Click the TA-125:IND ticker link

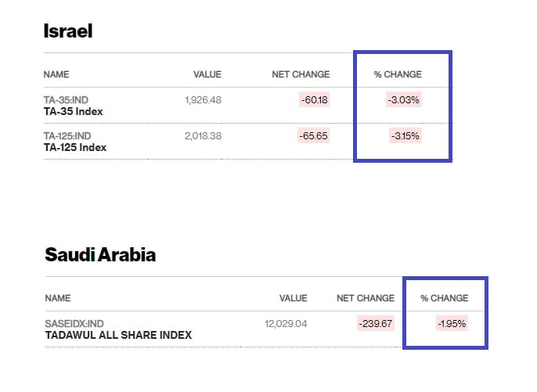point(68,136)
